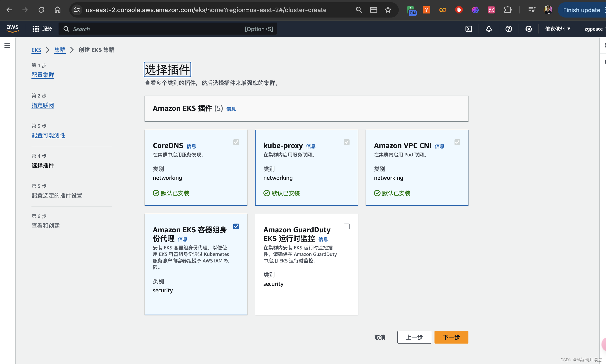Toggle the side navigation hamburger menu
Screen dimensions: 606x364
coord(7,45)
